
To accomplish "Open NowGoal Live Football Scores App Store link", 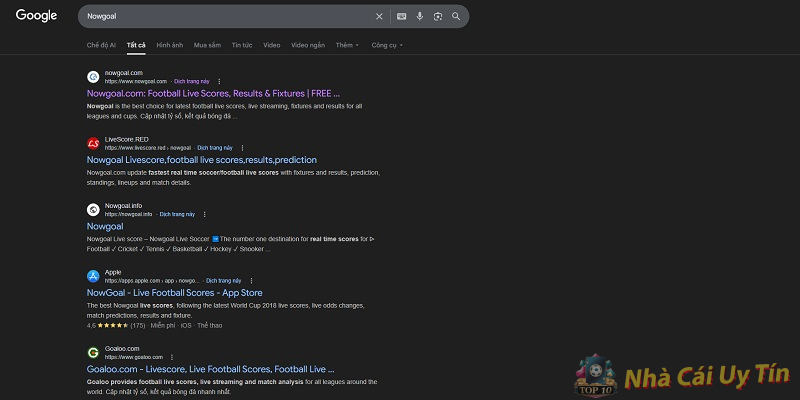I will (174, 293).
